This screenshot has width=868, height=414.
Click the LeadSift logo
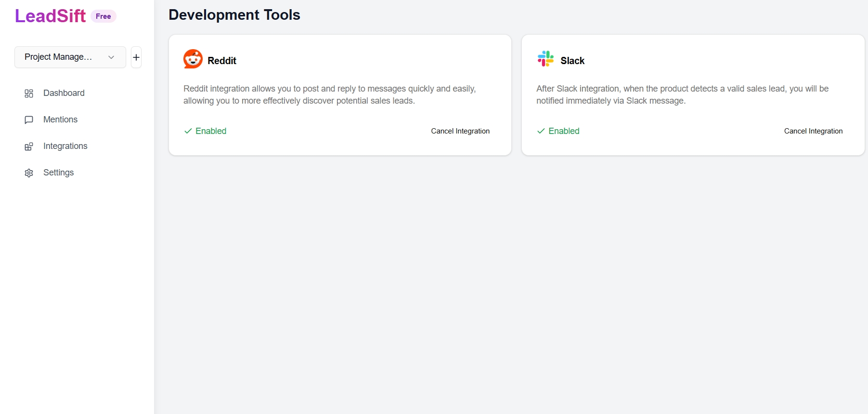50,16
